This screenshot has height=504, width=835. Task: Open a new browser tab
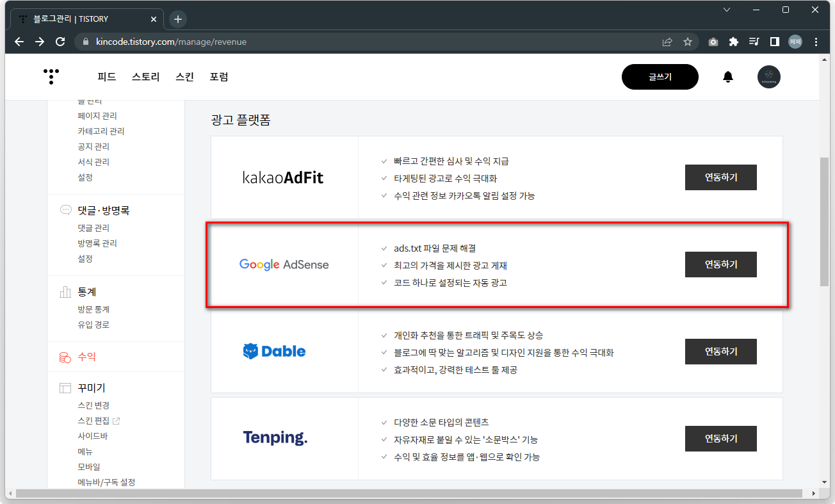(x=178, y=19)
